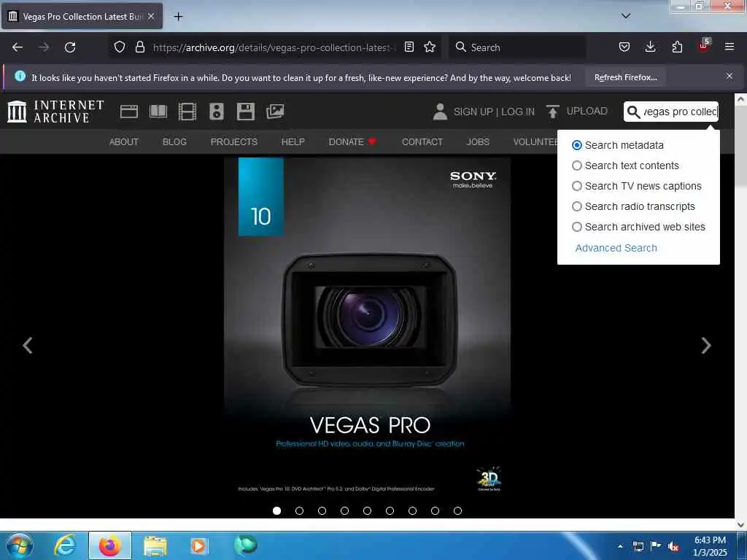747x560 pixels.
Task: Open Windows Explorer from taskbar
Action: click(155, 545)
